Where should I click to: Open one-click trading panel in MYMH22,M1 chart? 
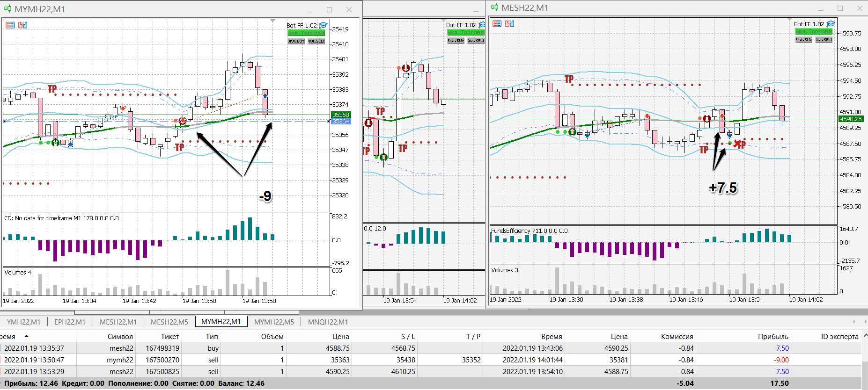tap(10, 25)
